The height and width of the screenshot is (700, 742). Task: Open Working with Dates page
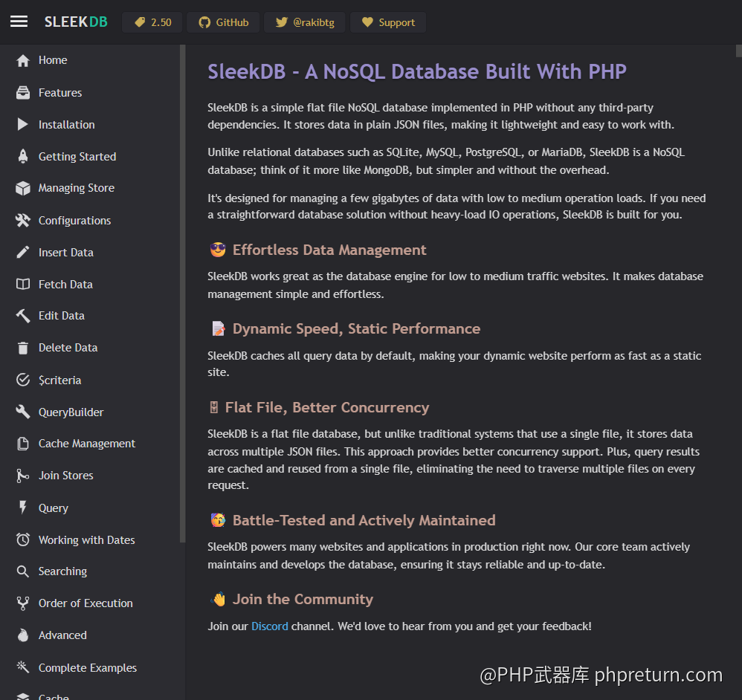[x=86, y=540]
